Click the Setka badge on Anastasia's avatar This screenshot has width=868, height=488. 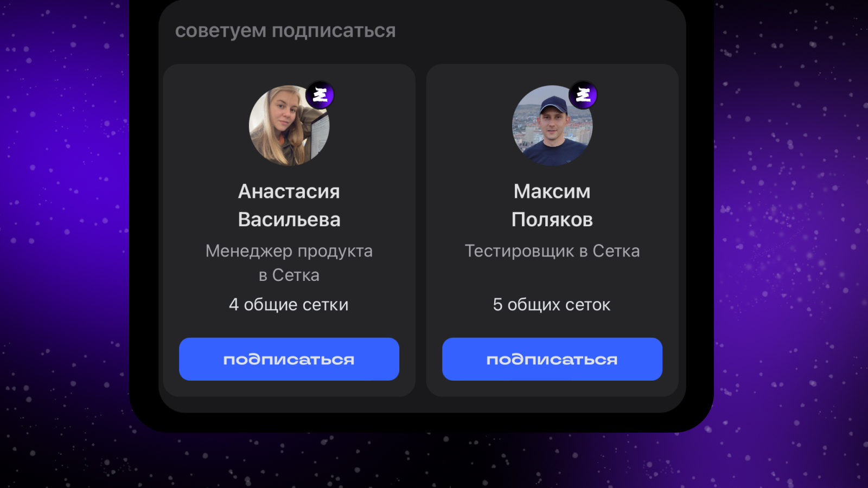click(x=320, y=95)
